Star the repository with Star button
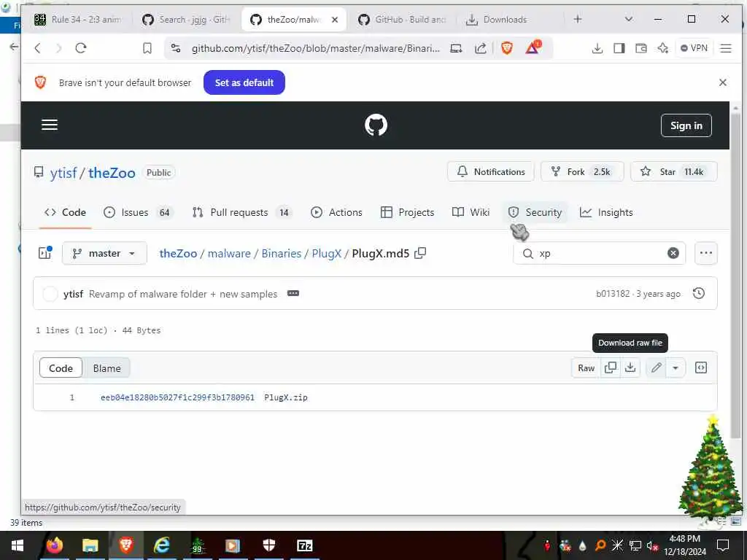This screenshot has height=560, width=747. click(673, 171)
